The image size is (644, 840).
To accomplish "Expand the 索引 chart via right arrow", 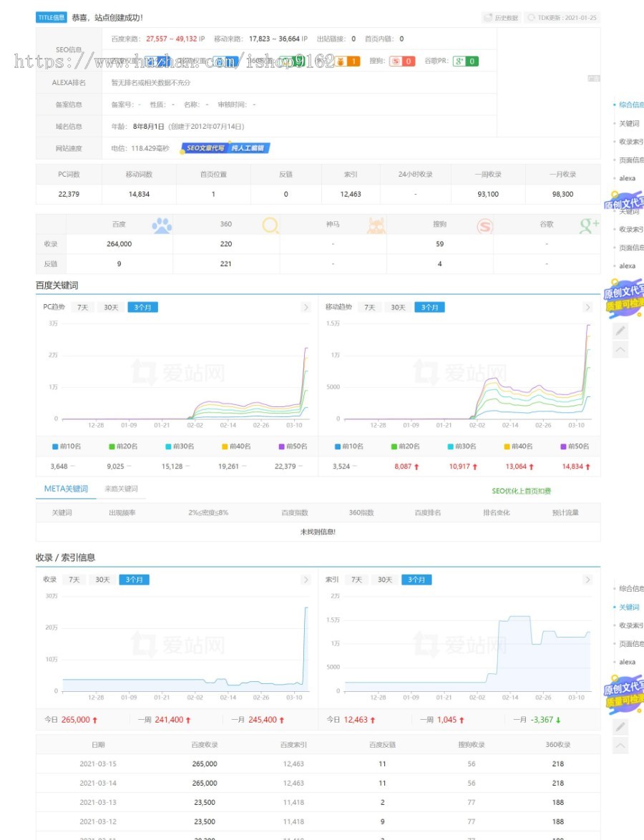I will click(x=587, y=580).
